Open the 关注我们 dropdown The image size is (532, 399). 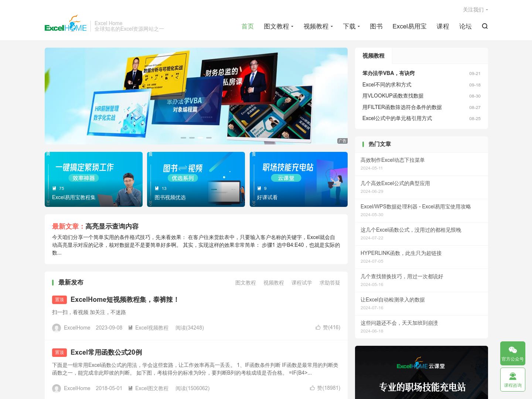[x=475, y=10]
